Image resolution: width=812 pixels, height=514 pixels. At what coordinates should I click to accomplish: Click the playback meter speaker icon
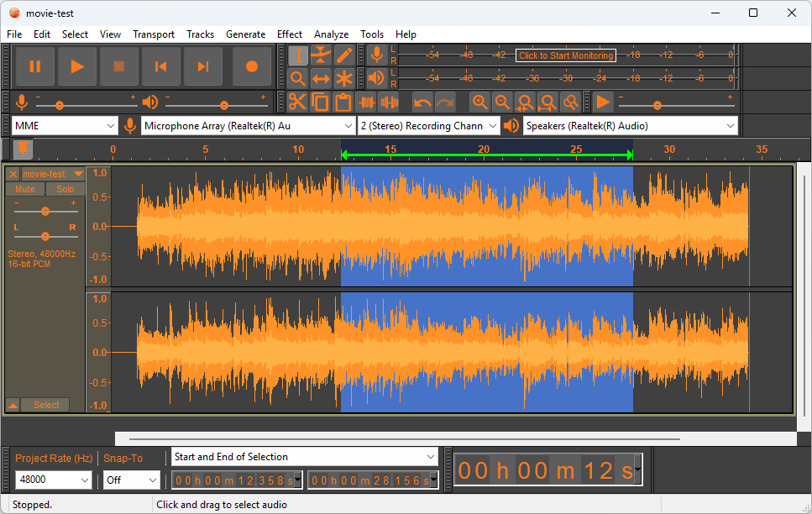[x=377, y=79]
